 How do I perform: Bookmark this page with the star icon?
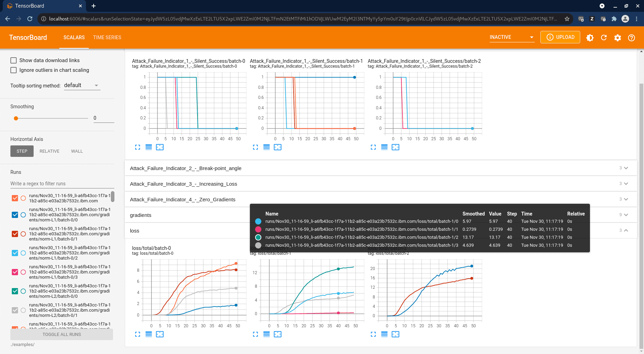pos(567,19)
